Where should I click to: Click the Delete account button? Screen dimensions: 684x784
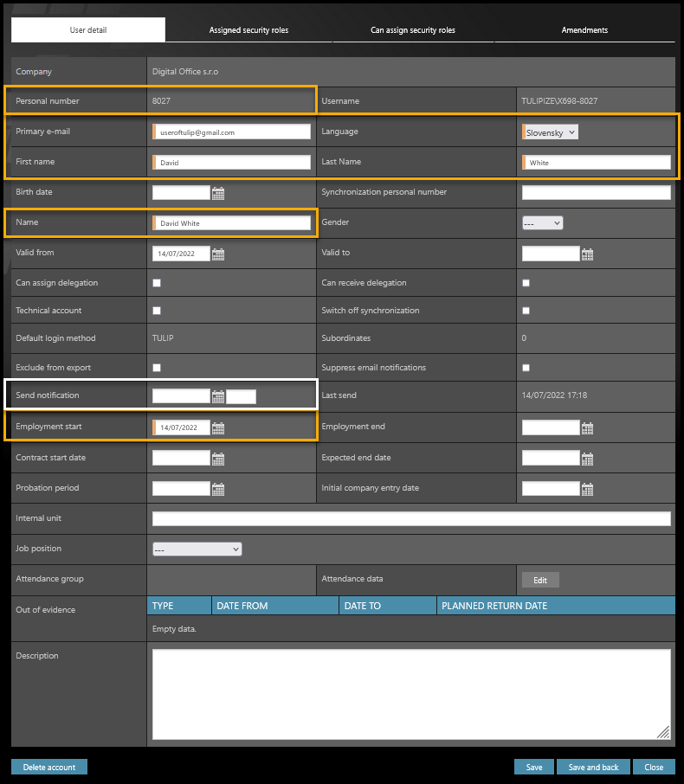(x=49, y=768)
